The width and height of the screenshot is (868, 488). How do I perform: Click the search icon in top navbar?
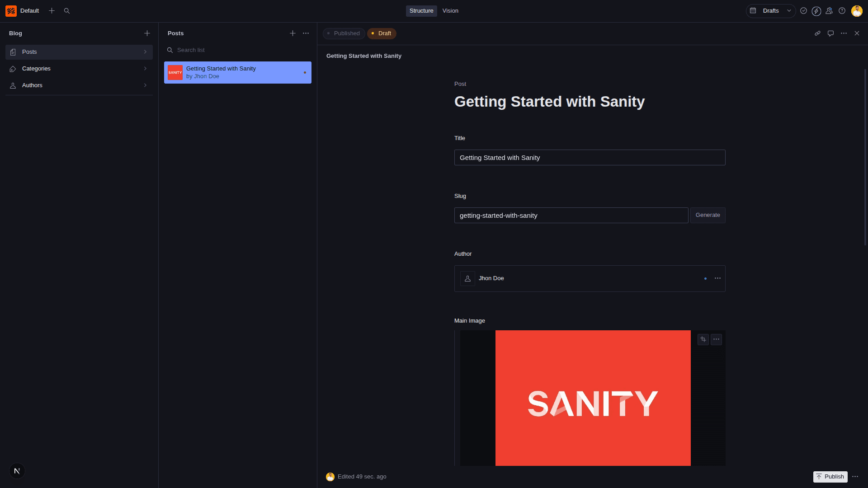(x=67, y=11)
